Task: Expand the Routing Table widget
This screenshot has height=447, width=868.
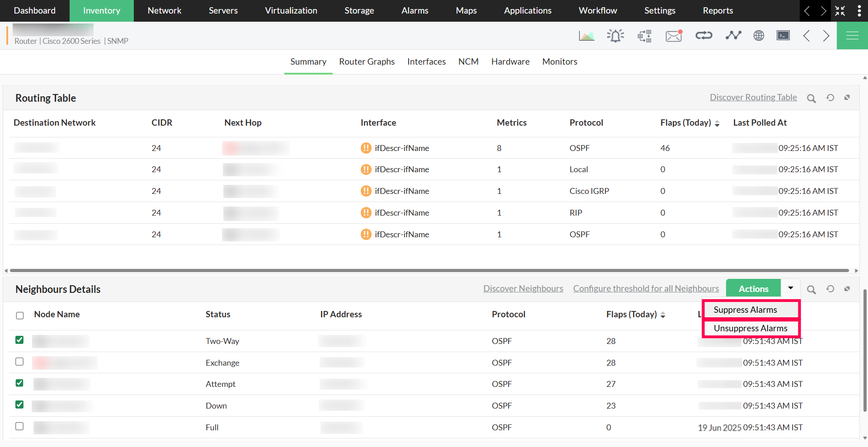Action: coord(847,97)
